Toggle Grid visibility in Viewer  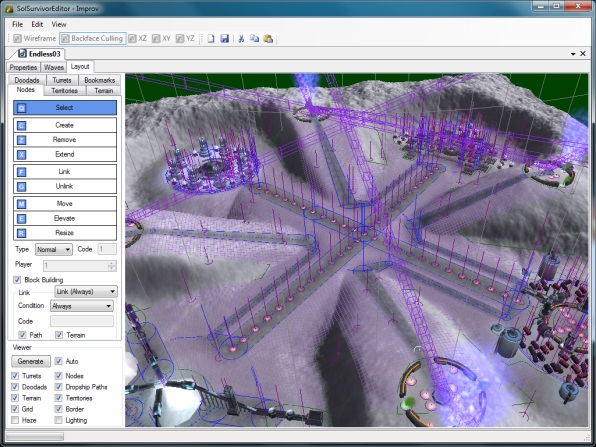15,409
